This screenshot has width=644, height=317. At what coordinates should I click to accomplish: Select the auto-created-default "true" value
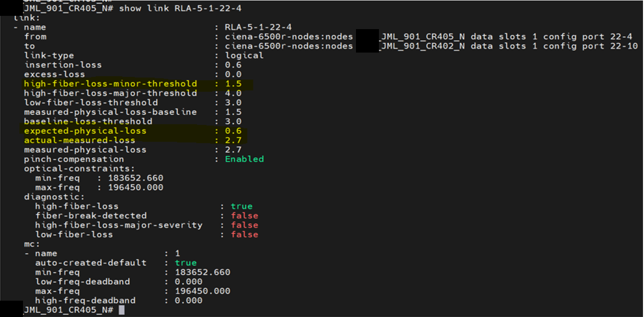tap(186, 263)
